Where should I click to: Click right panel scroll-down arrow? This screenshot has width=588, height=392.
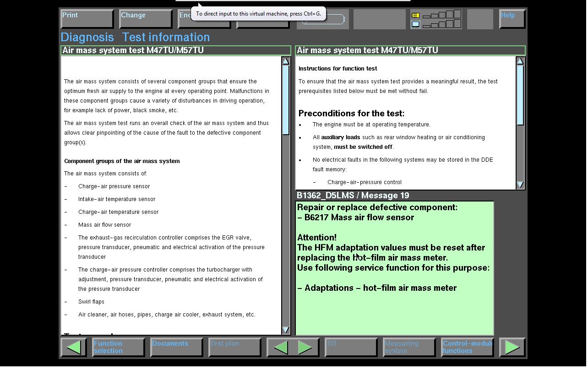[520, 185]
